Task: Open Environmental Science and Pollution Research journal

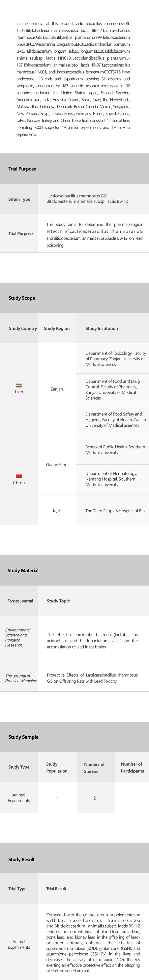Action: [18, 637]
